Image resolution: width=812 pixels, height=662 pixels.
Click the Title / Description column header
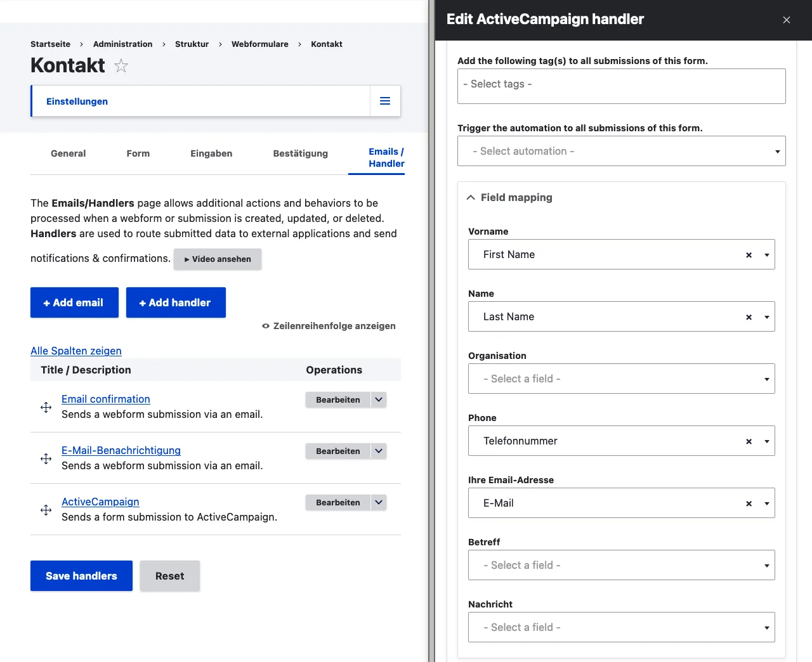[86, 370]
